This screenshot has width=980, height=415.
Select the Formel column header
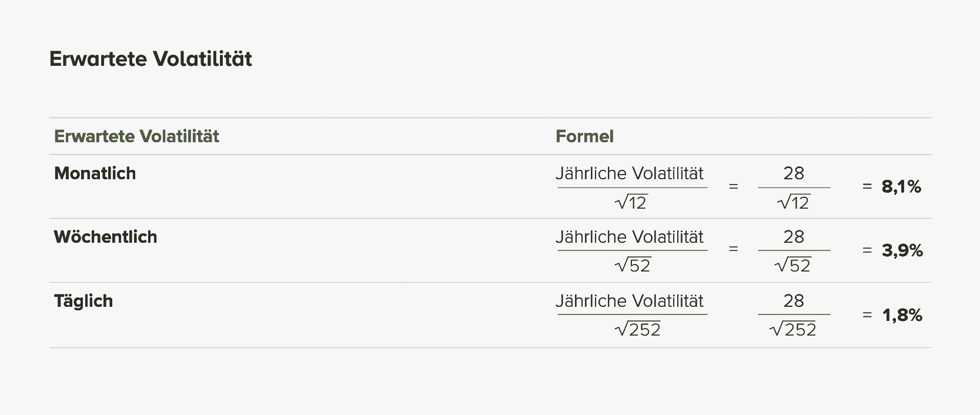click(584, 136)
